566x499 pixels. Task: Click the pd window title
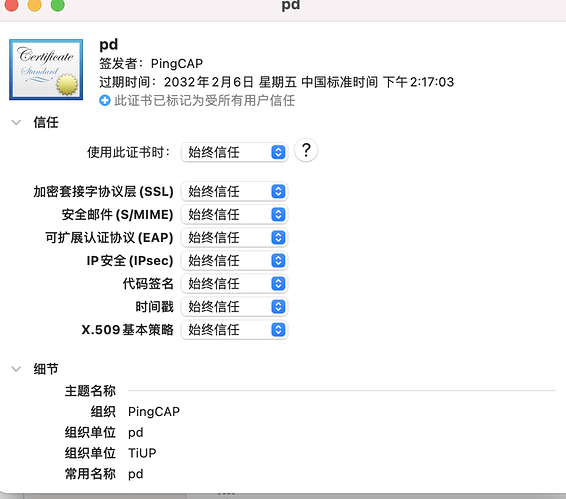(291, 5)
